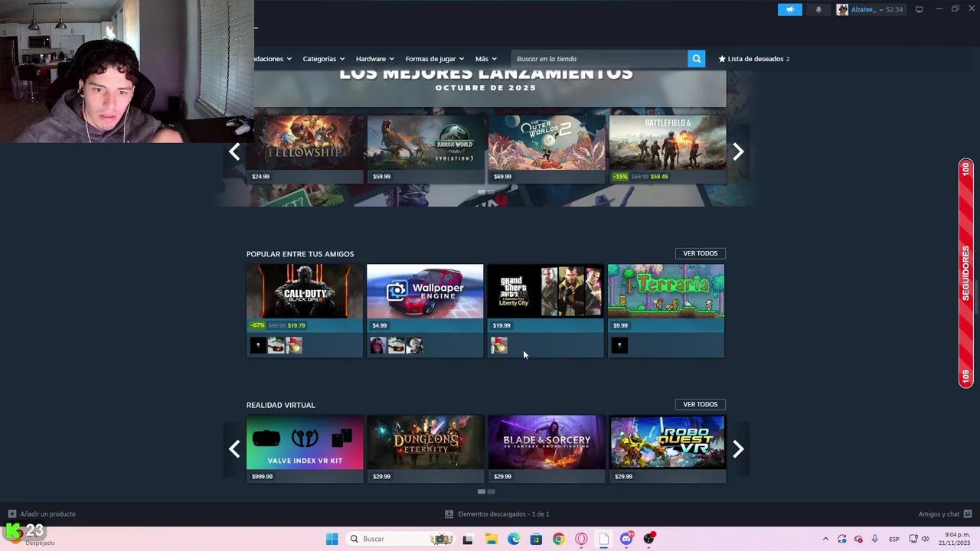Go to previous top releases slide
Viewport: 980px width, 551px height.
(x=234, y=152)
